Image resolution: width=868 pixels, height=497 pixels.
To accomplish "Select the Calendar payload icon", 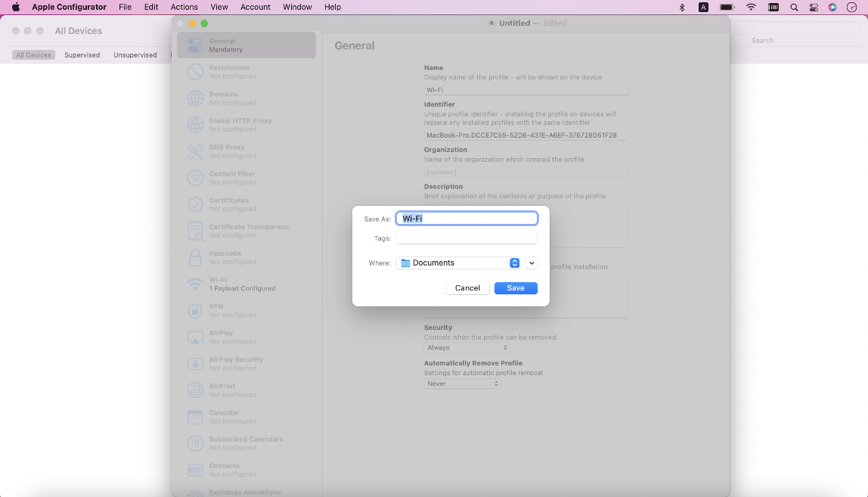I will [195, 418].
